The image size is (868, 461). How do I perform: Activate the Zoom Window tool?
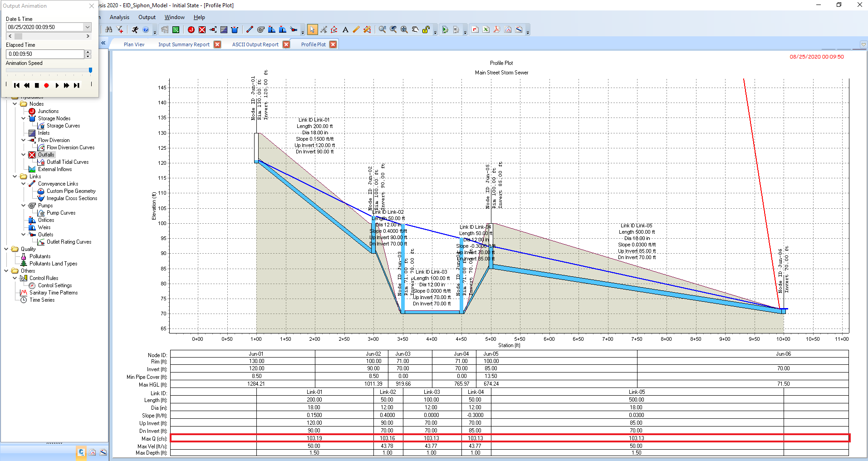[x=382, y=29]
